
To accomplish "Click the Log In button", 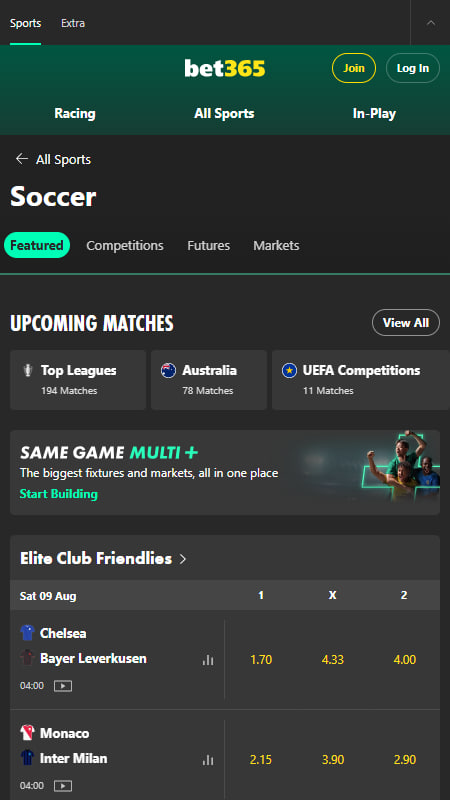I will point(413,68).
